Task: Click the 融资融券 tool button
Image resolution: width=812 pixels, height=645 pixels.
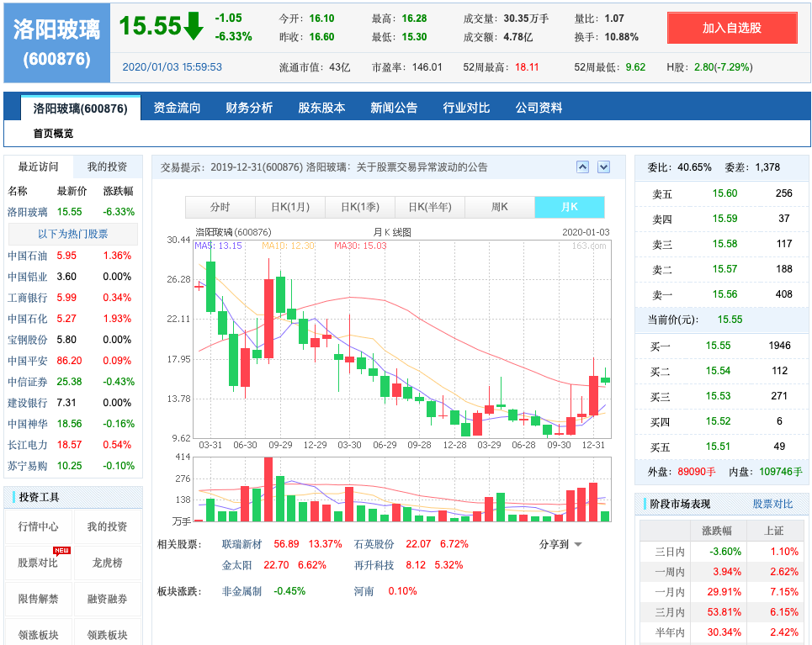Action: point(107,599)
